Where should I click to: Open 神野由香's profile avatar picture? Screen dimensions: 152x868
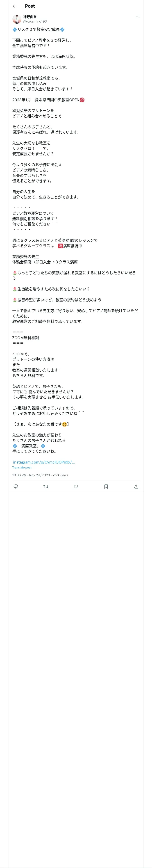(17, 19)
